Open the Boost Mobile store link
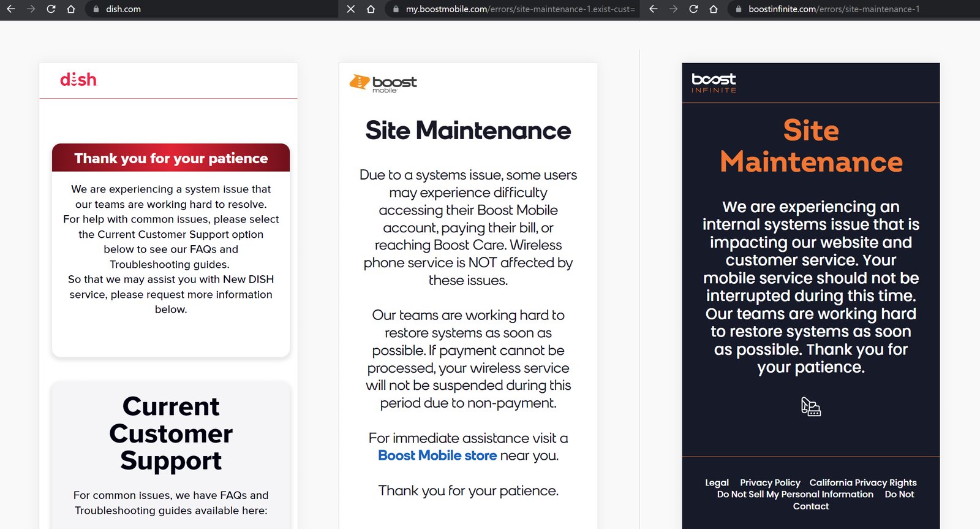 pos(437,455)
